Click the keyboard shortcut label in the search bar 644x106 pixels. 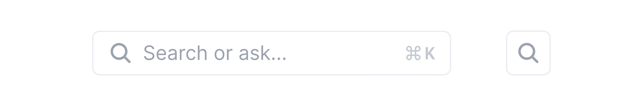(420, 53)
